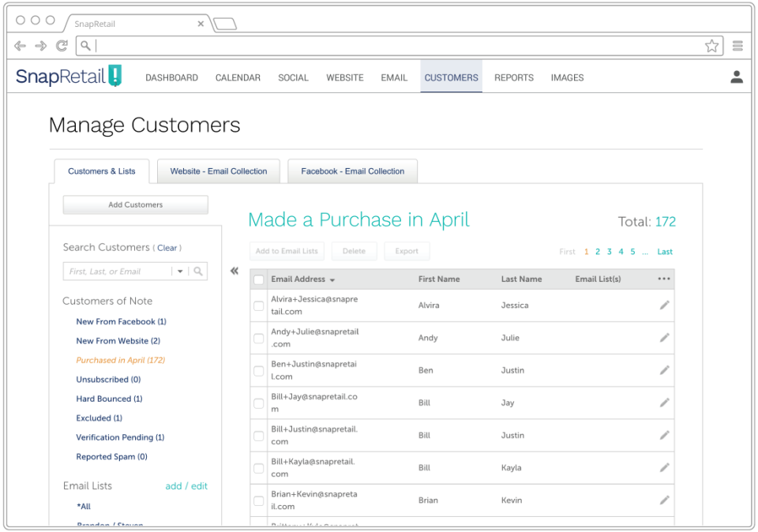Viewport: 758px width, 532px height.
Task: Open add / edit email lists link
Action: click(x=186, y=485)
